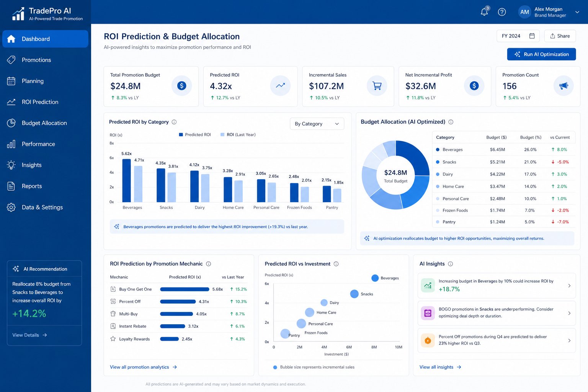Click the Personal Care row in budget table
The image size is (588, 392).
pos(503,199)
